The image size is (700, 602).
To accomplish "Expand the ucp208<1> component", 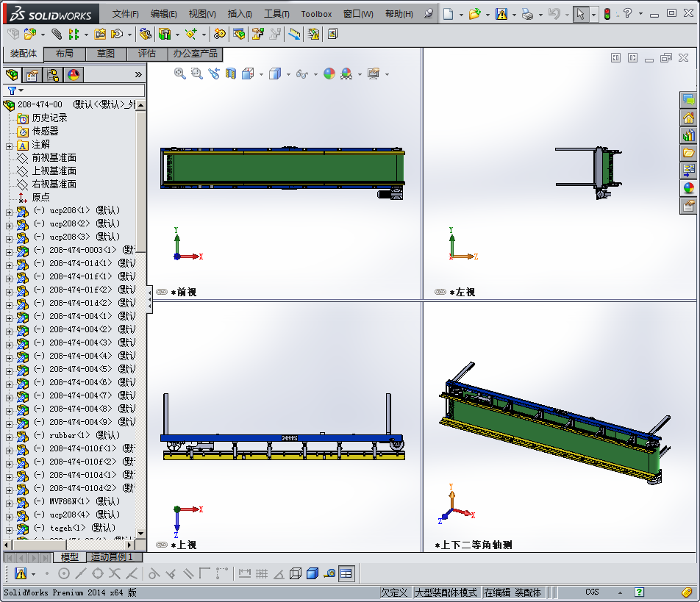I will (x=9, y=212).
